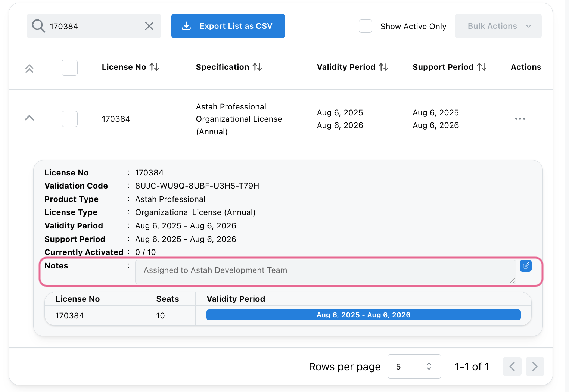569x392 pixels.
Task: Click the Currently Activated value 0 / 10
Action: click(146, 252)
